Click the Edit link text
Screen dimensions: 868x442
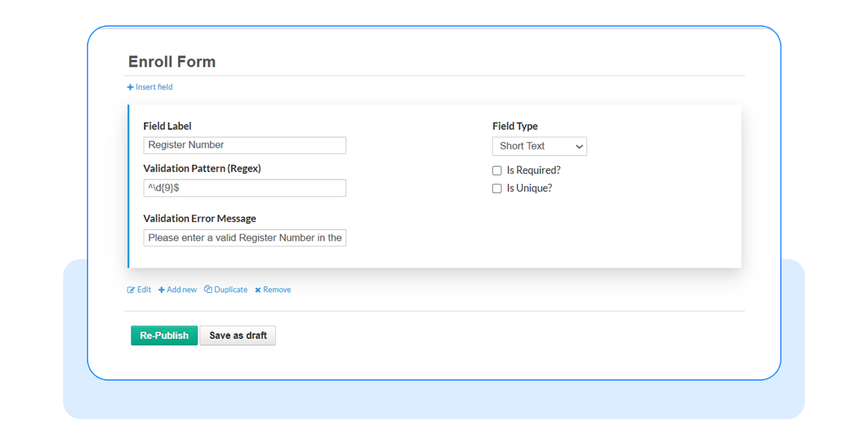pyautogui.click(x=144, y=290)
